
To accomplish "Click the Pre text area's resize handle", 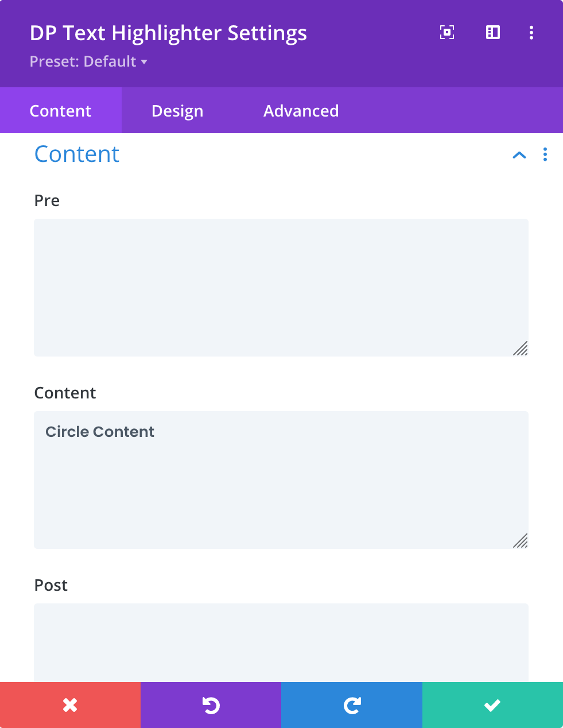I will 521,348.
